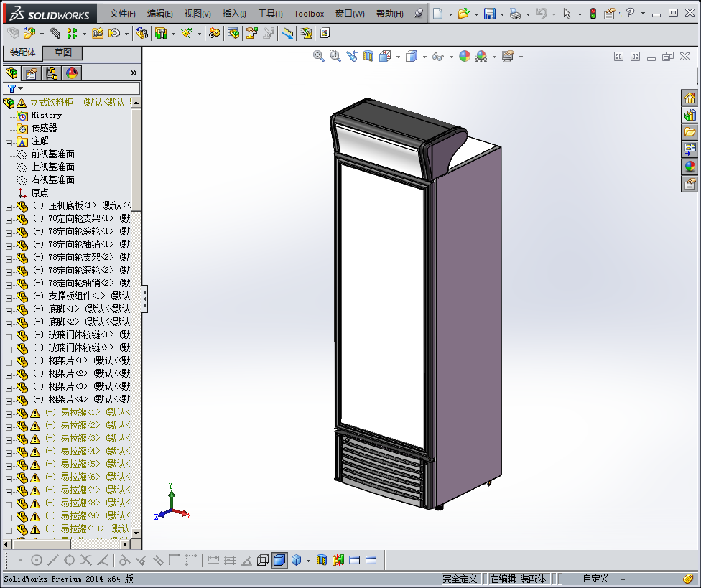
Task: Select 玻璃门体铰链<1> in tree
Action: click(x=81, y=335)
